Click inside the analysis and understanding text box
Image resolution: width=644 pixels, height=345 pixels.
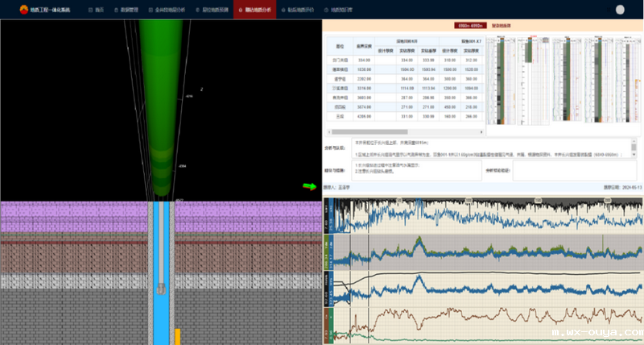[491, 148]
